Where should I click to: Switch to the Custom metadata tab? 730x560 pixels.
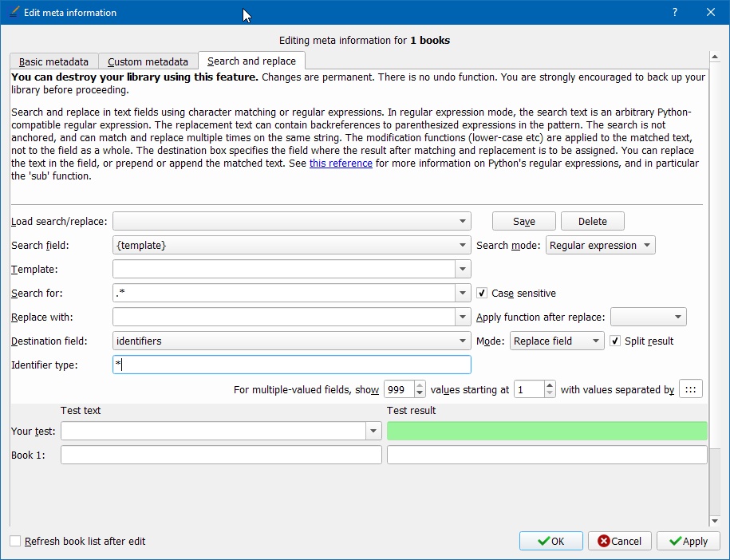148,61
